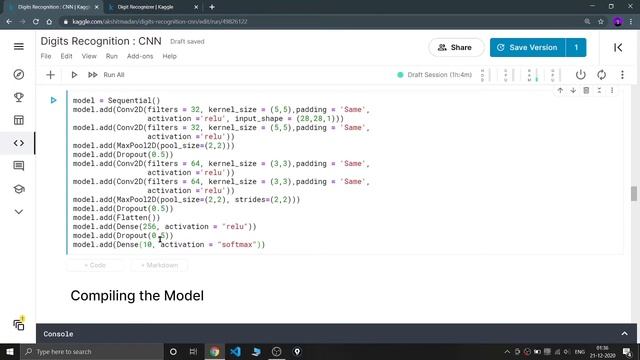Open the Help menu
This screenshot has width=640, height=360.
[x=169, y=56]
